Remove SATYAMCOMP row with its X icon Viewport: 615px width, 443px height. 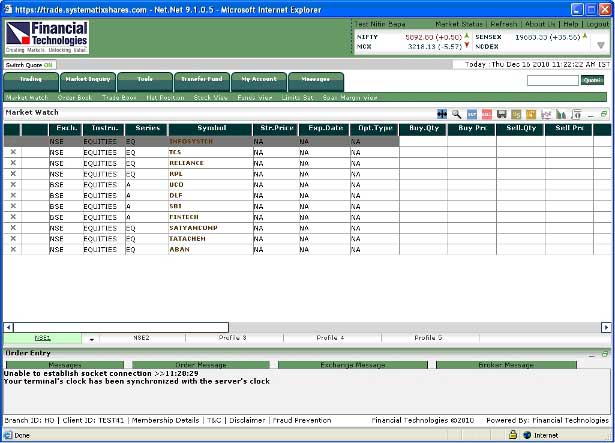click(x=13, y=228)
